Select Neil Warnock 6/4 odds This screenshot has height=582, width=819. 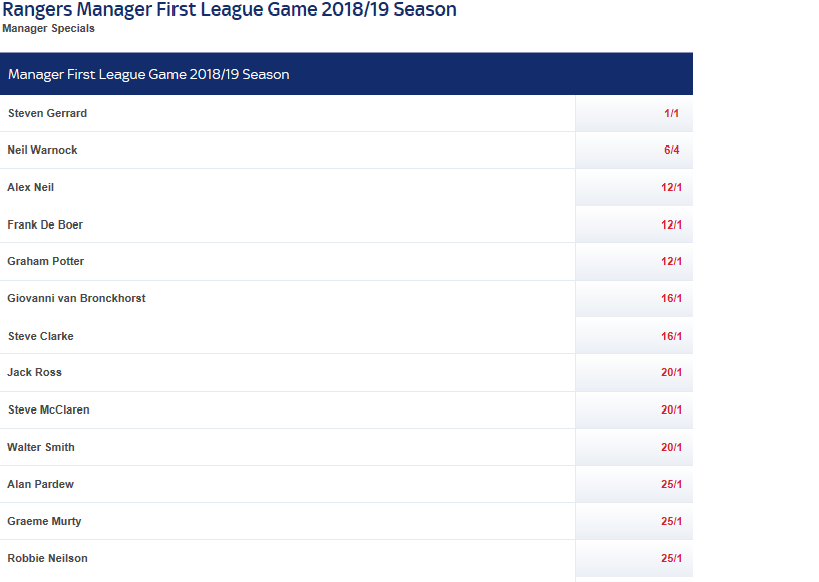click(634, 150)
